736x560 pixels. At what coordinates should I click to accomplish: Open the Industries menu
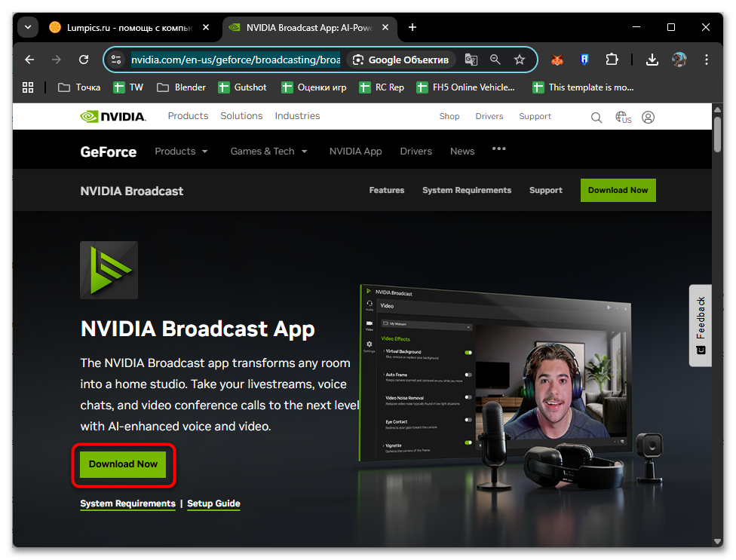(x=297, y=116)
